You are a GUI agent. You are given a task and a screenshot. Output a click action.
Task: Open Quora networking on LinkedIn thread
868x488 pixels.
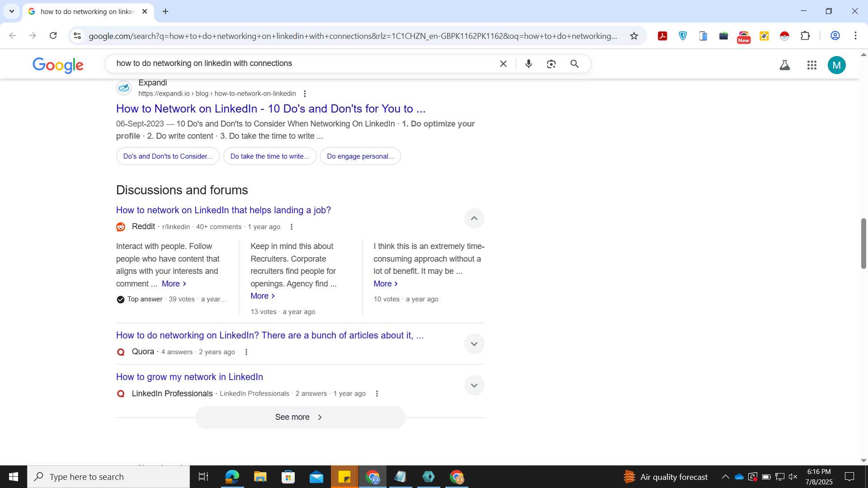pyautogui.click(x=270, y=335)
